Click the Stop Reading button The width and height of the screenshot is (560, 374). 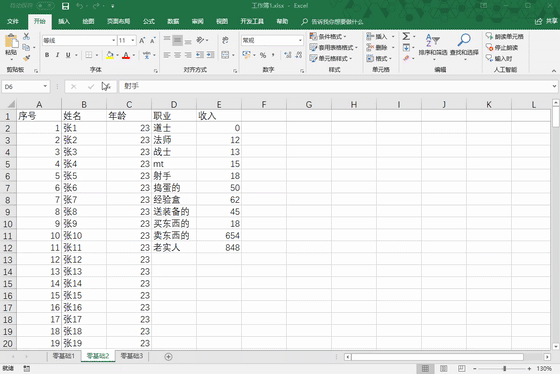click(x=502, y=47)
